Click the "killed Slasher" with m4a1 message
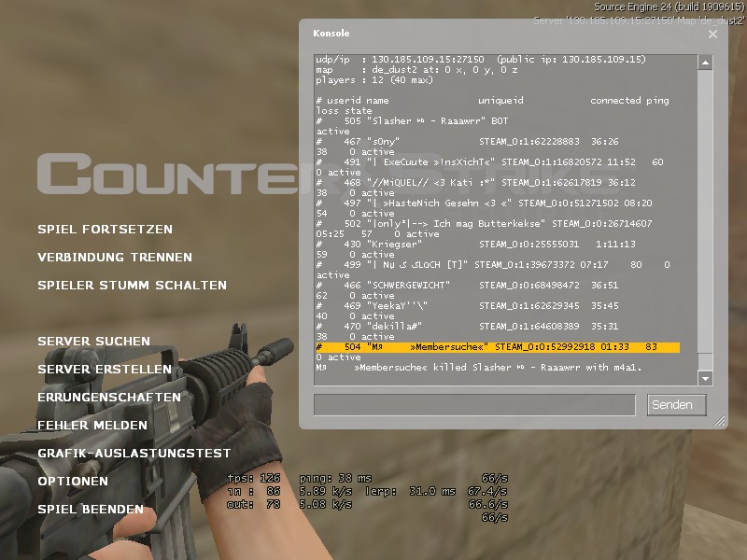 pos(479,368)
